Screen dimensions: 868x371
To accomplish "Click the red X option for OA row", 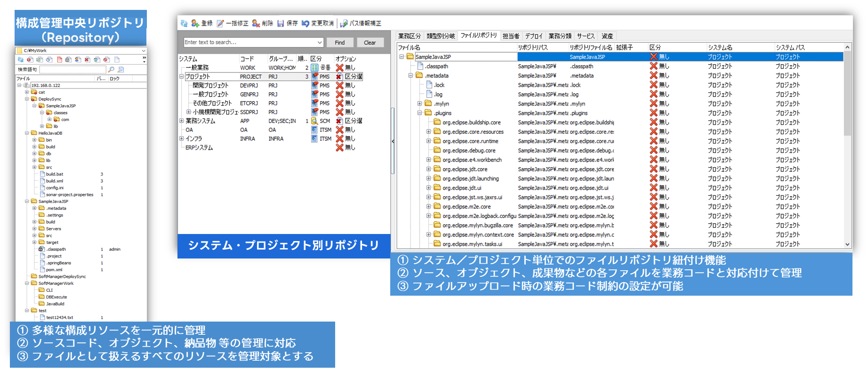I will pyautogui.click(x=339, y=130).
